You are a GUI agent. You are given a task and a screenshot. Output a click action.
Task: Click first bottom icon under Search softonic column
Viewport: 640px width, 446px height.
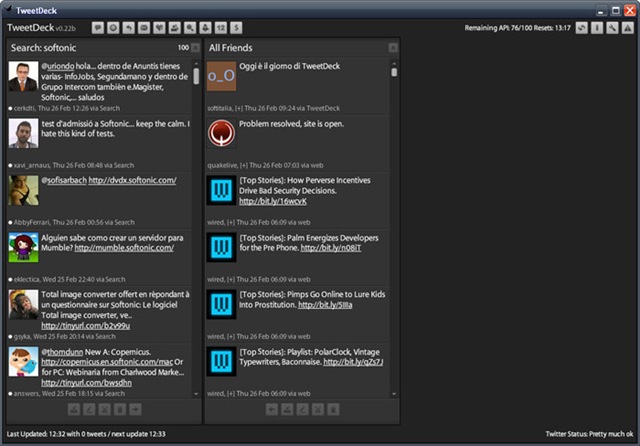click(x=74, y=409)
